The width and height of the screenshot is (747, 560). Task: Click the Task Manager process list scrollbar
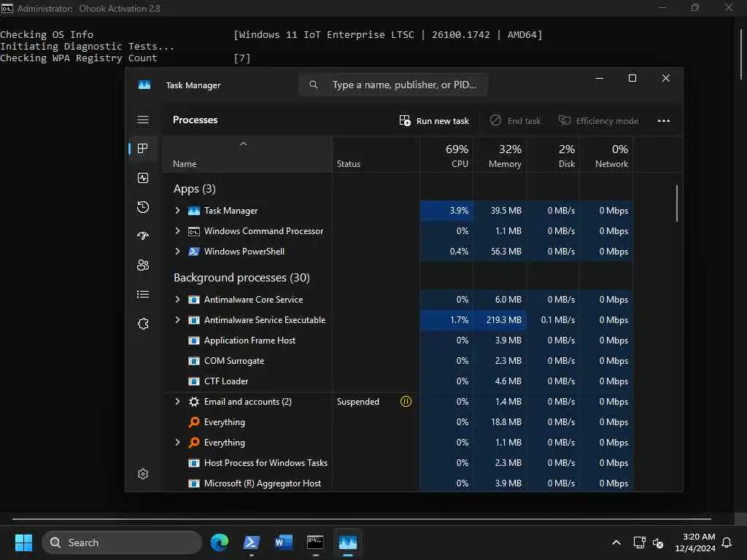pos(676,203)
